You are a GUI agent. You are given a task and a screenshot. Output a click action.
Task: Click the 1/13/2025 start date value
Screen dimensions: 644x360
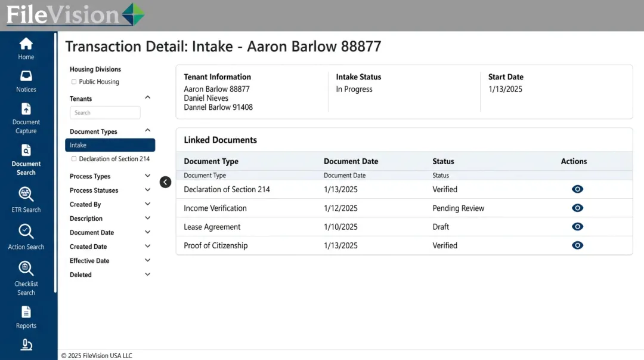[505, 89]
